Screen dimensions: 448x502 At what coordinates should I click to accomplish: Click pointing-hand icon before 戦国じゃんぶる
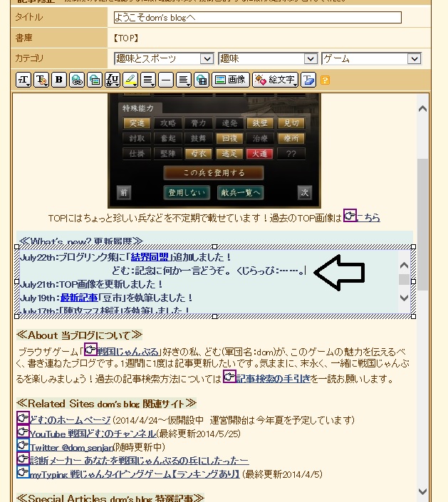90,350
